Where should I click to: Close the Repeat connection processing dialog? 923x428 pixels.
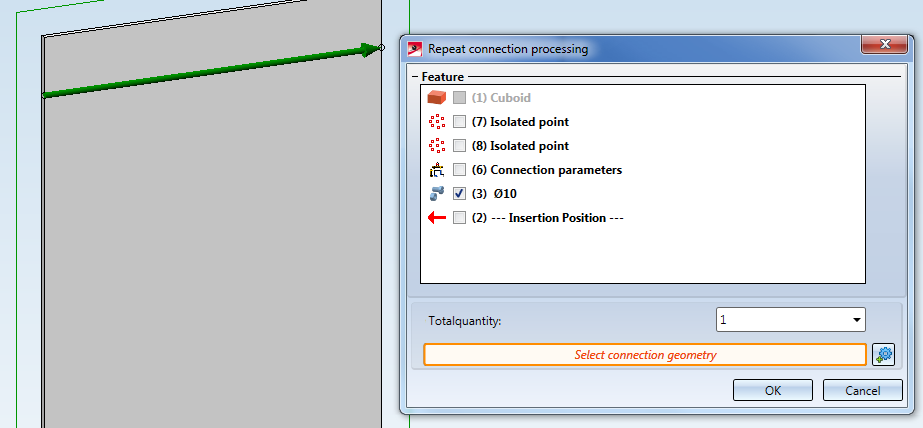click(884, 44)
